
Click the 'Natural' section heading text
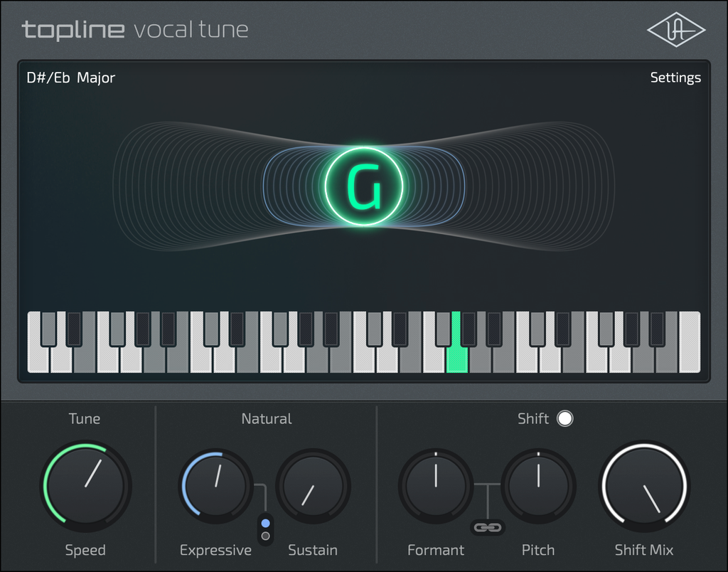pyautogui.click(x=267, y=418)
